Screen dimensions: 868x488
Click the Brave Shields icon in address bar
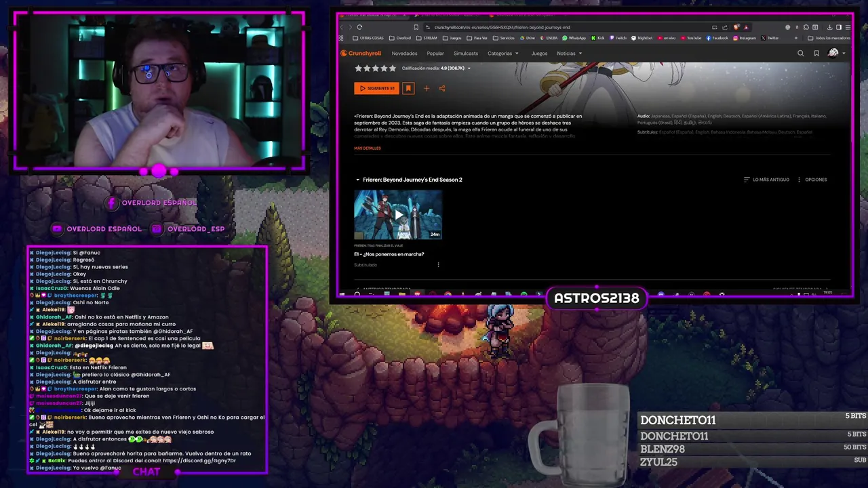(x=736, y=27)
